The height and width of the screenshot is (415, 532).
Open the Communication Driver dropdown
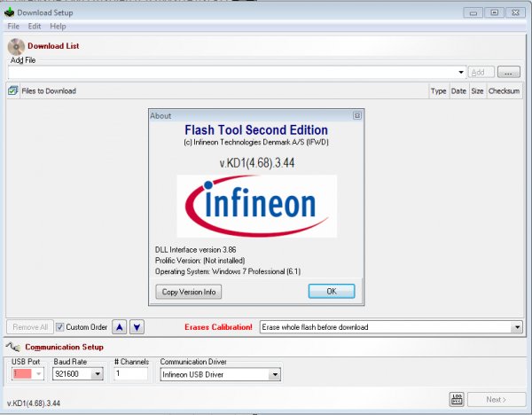[x=275, y=374]
